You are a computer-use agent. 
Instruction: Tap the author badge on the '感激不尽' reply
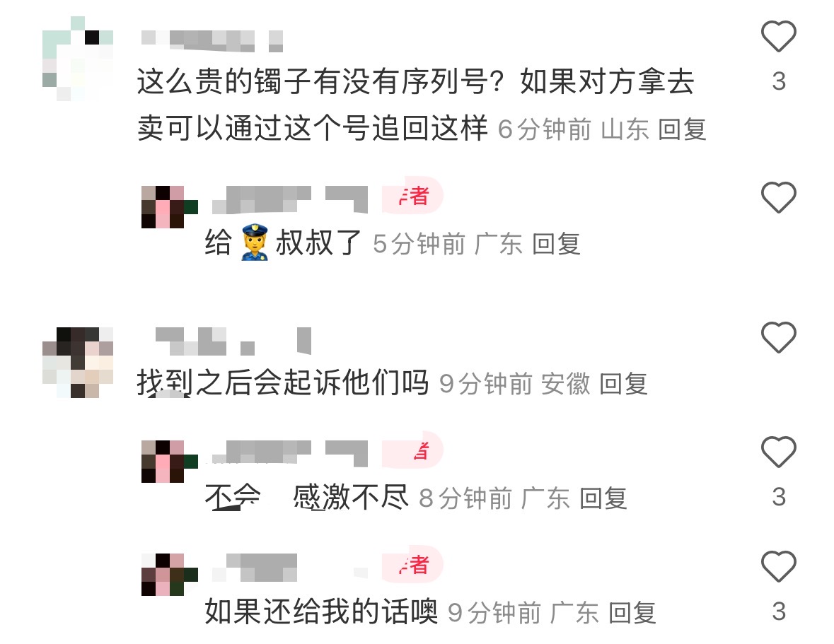tap(412, 450)
